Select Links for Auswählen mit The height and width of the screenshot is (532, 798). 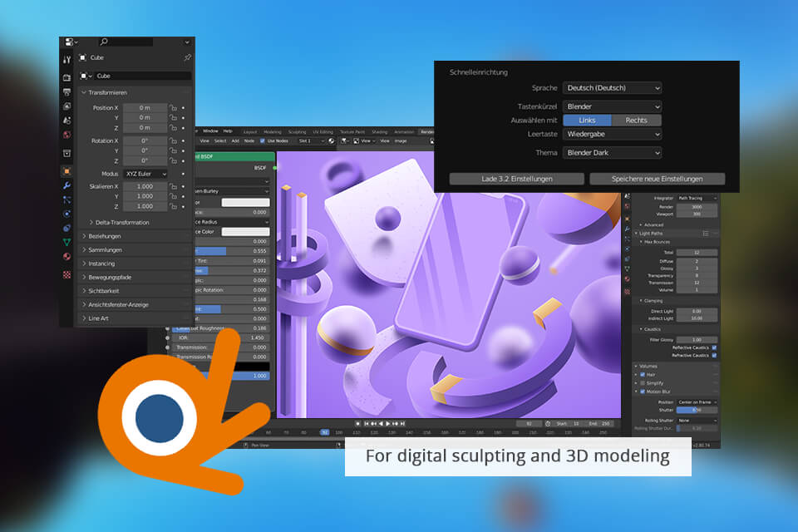(x=587, y=121)
